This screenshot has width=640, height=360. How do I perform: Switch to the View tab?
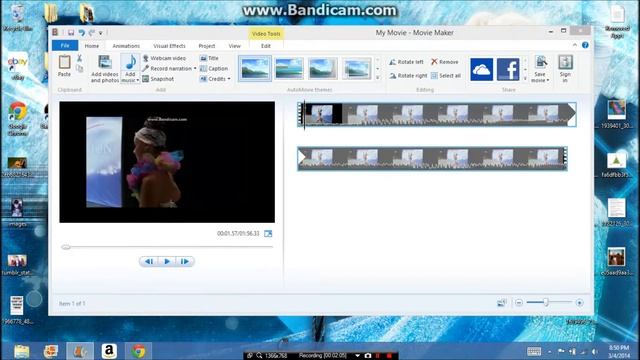coord(234,46)
